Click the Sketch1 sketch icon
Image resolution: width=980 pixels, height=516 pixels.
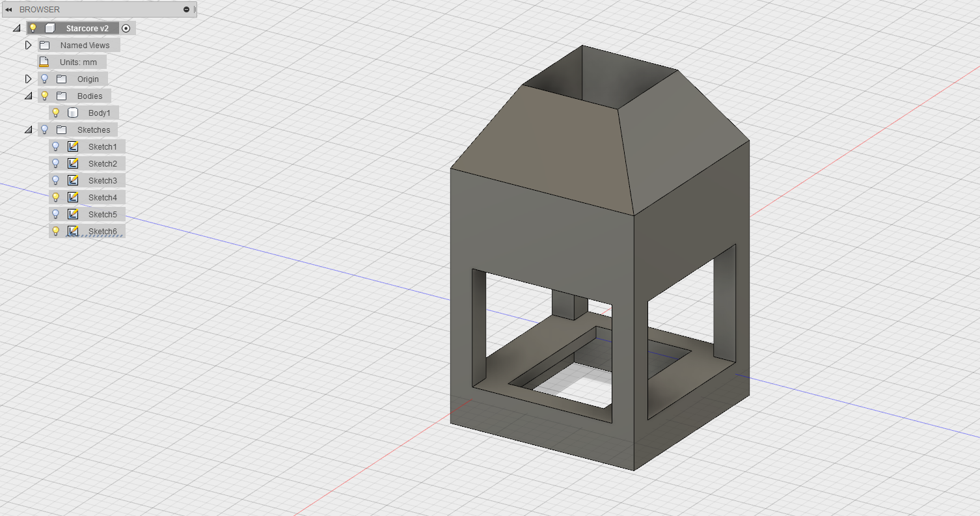73,146
